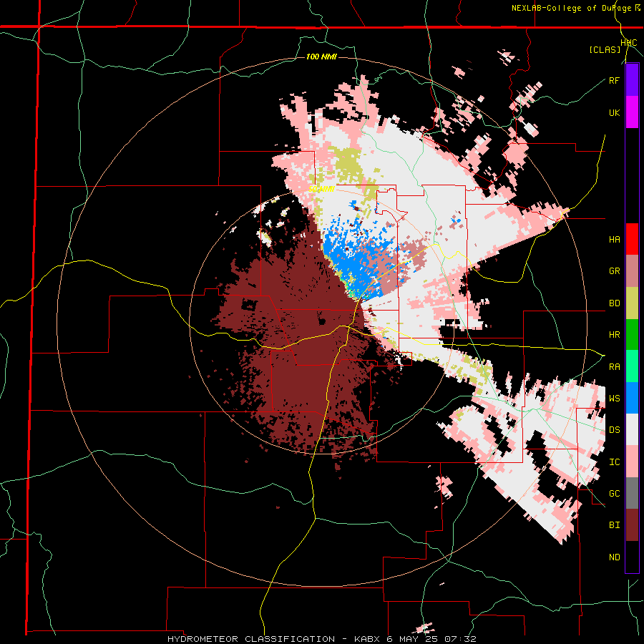Select the BI dark red legend block
Screen dimensions: 644x644
(632, 525)
